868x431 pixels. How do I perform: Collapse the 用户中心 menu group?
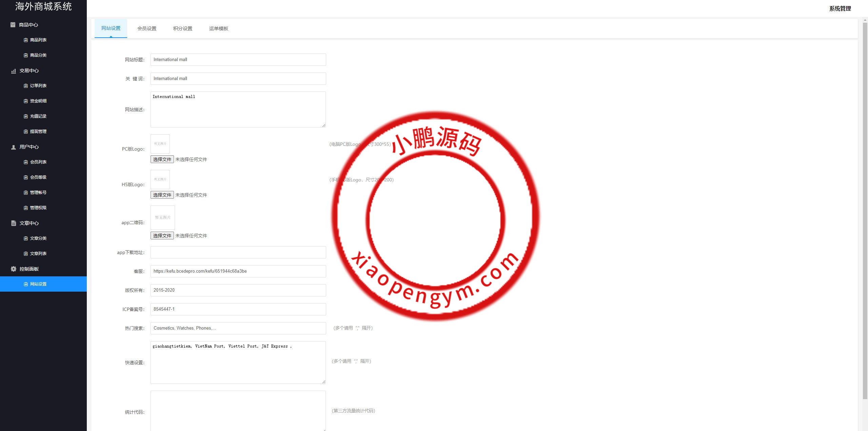[29, 147]
